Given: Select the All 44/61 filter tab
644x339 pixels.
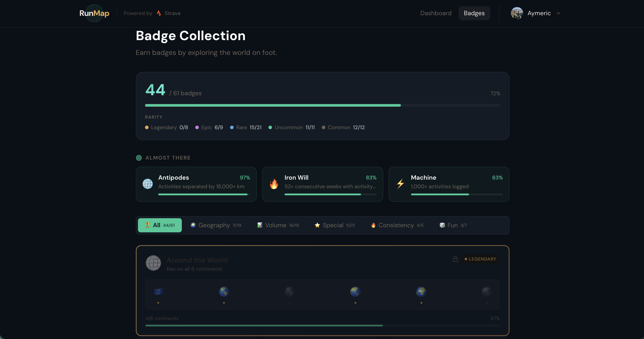Looking at the screenshot, I should pos(160,225).
